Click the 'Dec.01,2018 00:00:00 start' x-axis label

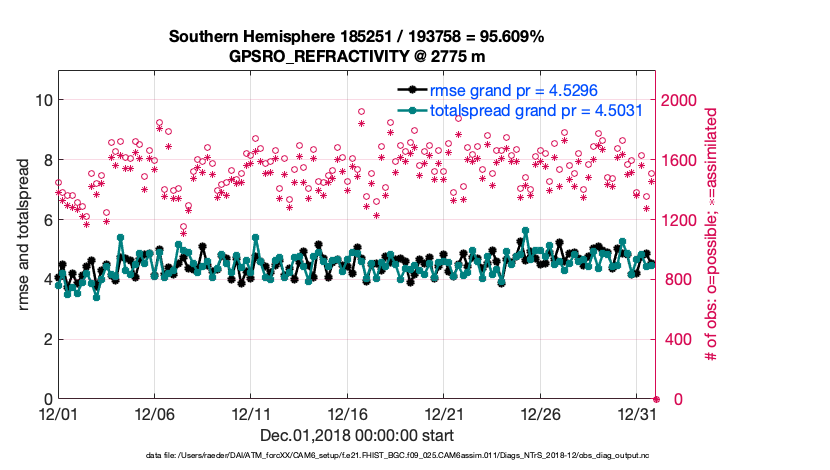356,436
